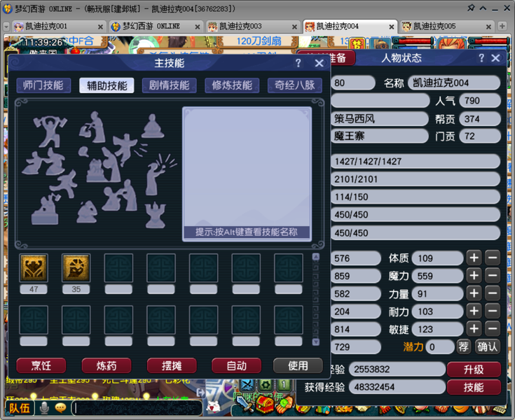The image size is (515, 420).
Task: Increase 力量 with the plus button
Action: 474,293
